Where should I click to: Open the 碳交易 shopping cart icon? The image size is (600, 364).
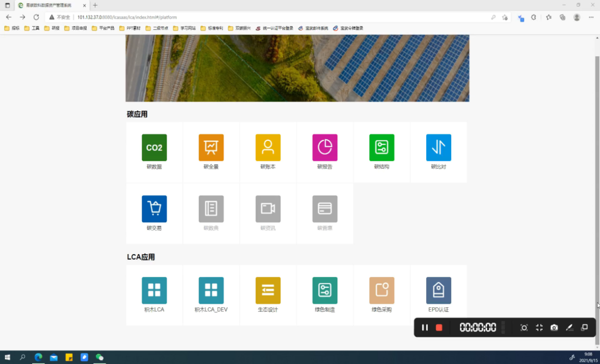click(x=154, y=209)
